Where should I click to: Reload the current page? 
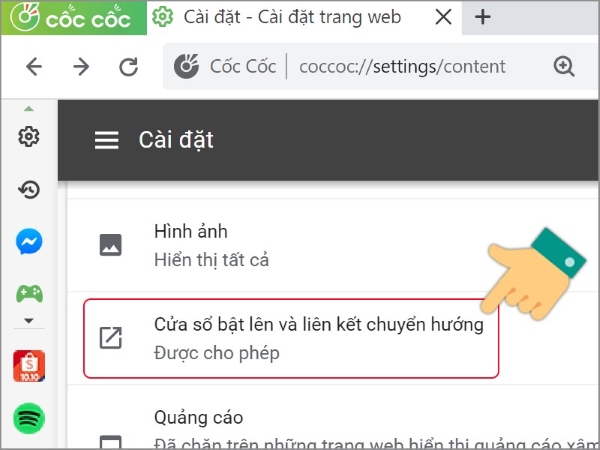tap(128, 67)
